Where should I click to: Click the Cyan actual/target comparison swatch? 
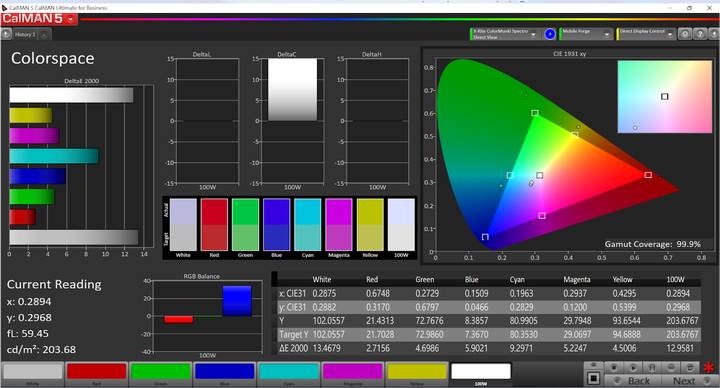tap(308, 225)
